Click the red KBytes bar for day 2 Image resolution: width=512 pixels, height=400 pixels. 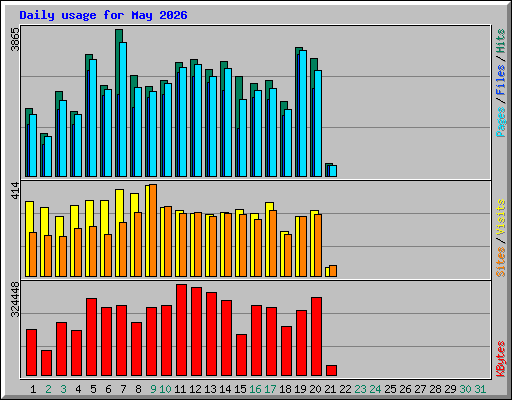click(46, 363)
